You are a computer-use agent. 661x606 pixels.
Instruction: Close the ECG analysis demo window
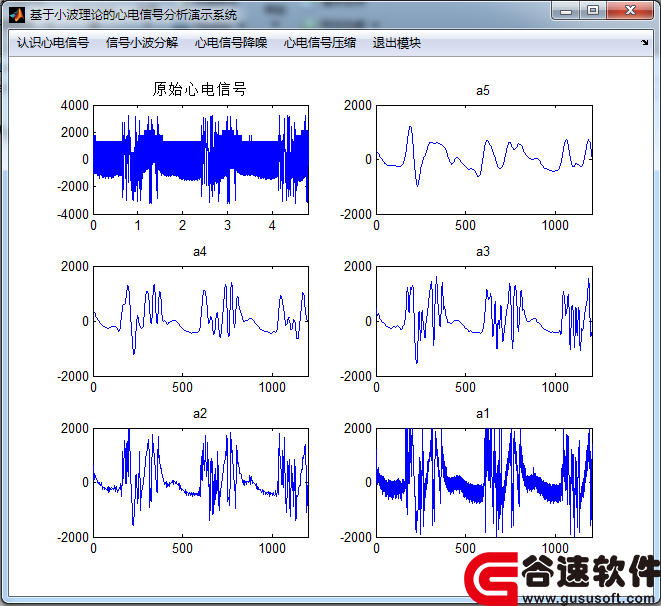(x=630, y=11)
